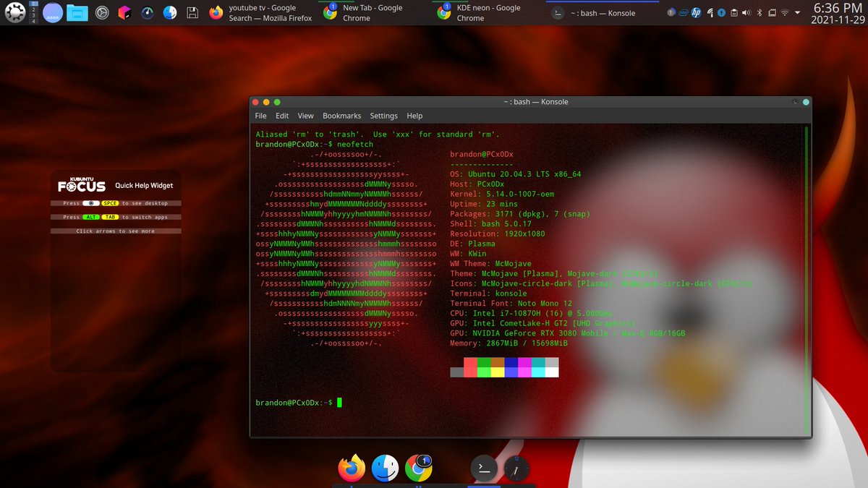Open Firefox from the bottom dock
The image size is (868, 488).
pyautogui.click(x=351, y=468)
